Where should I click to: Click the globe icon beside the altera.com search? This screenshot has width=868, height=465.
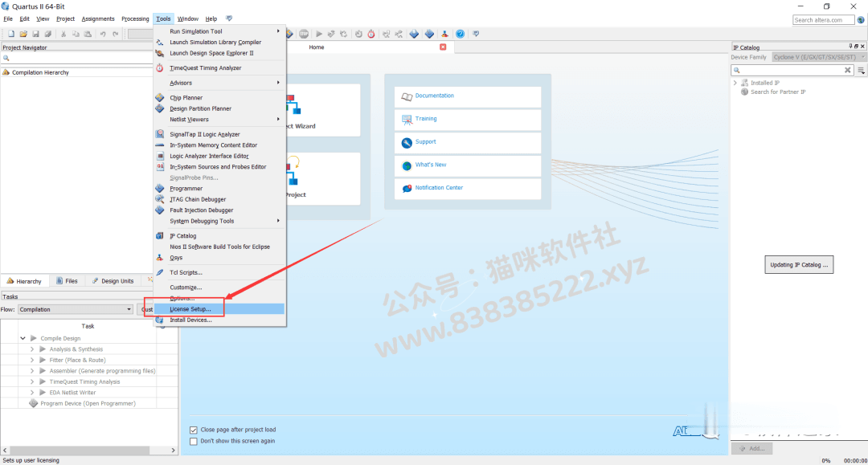tap(861, 20)
